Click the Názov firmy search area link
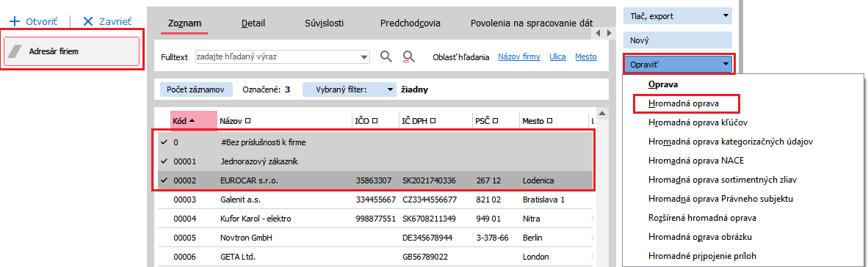 (x=519, y=56)
